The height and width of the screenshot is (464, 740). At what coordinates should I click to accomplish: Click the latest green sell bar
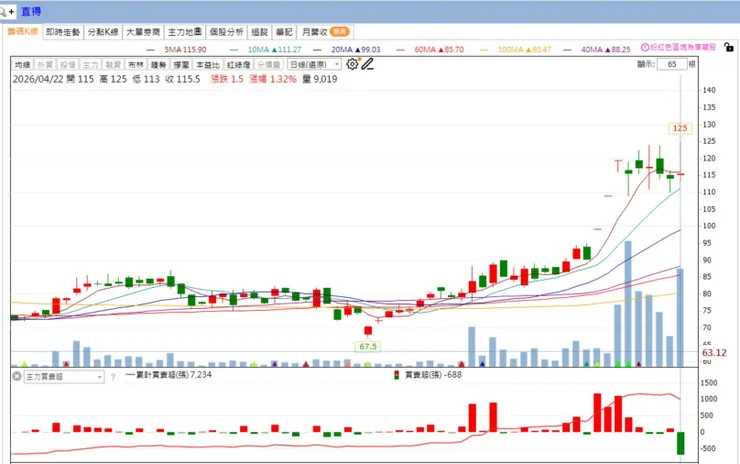(x=681, y=443)
